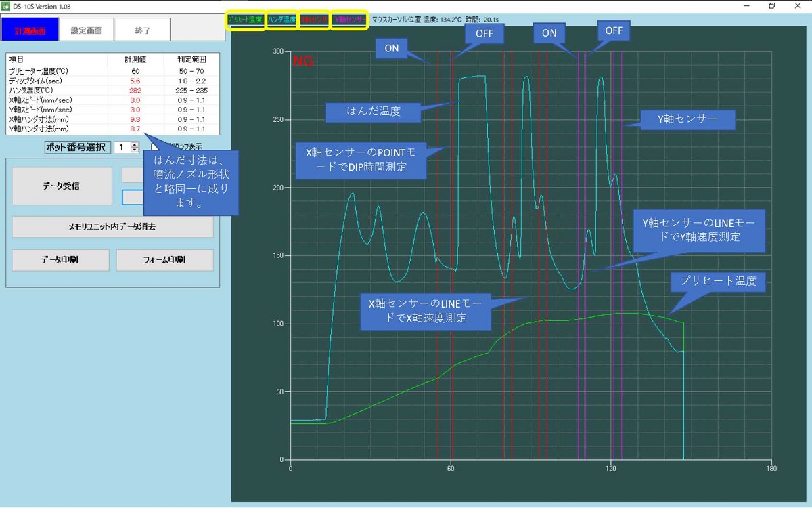Click the フォーム印刷 button

point(164,259)
